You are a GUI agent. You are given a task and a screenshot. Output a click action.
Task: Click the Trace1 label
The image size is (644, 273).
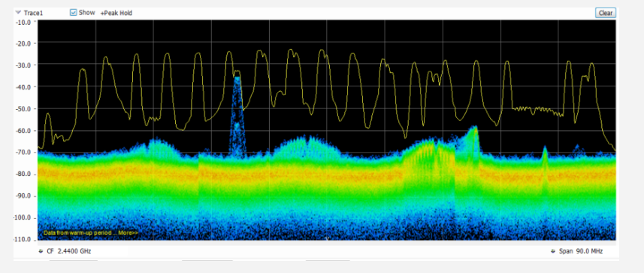[33, 13]
